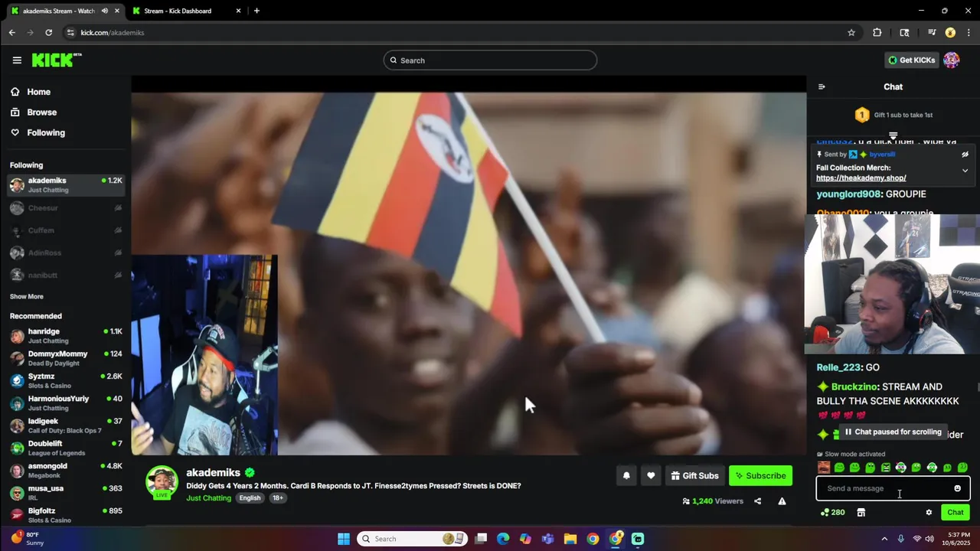Open chat settings gear

coord(929,512)
